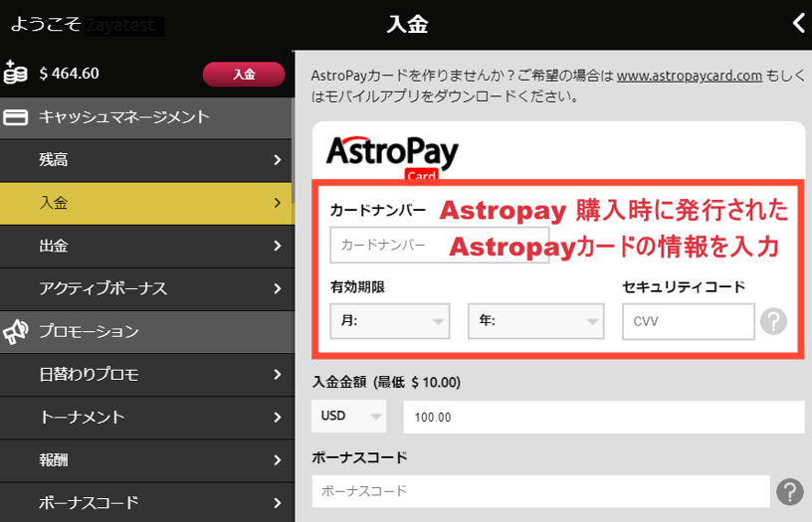The height and width of the screenshot is (522, 812).
Task: Open the USD currency dropdown
Action: (x=348, y=417)
